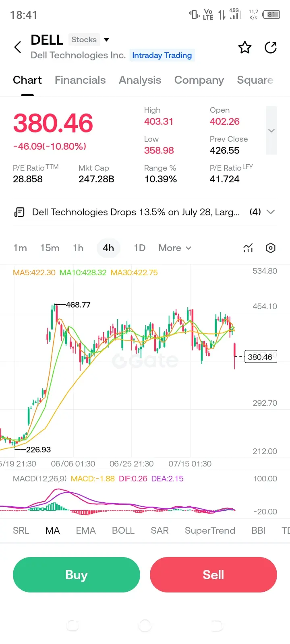Select the 1m timeframe
The height and width of the screenshot is (644, 290).
pos(20,248)
